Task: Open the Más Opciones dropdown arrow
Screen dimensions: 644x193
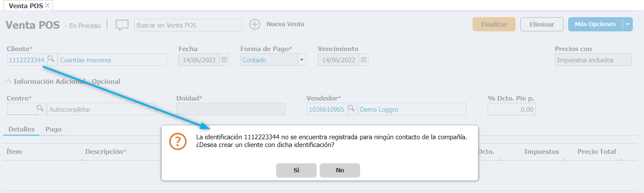Action: (x=628, y=25)
